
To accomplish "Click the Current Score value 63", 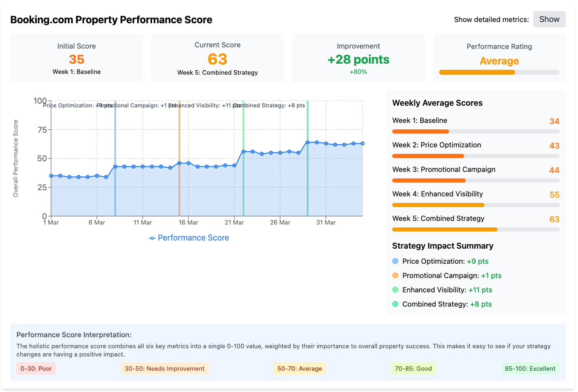I will pyautogui.click(x=217, y=59).
